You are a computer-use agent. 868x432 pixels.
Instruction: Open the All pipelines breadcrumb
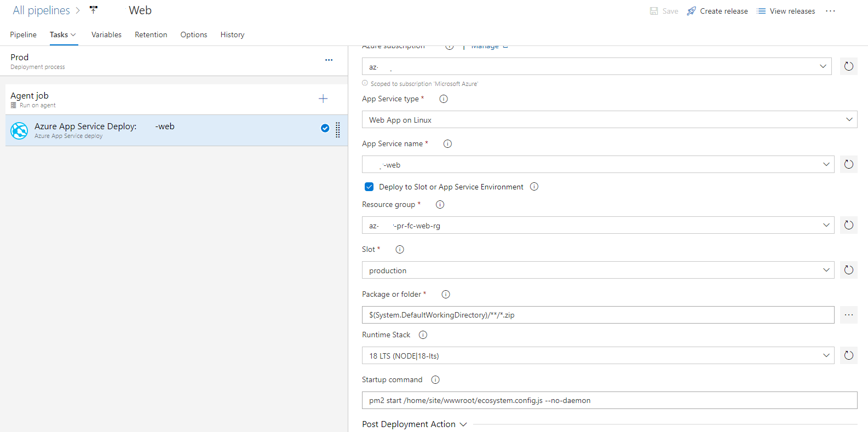(x=42, y=10)
